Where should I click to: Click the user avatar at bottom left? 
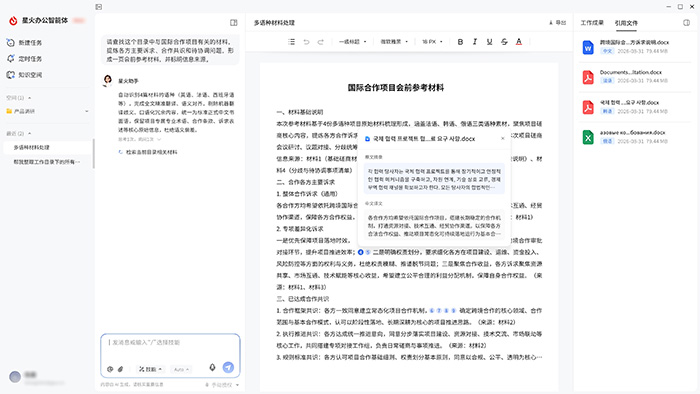(15, 377)
